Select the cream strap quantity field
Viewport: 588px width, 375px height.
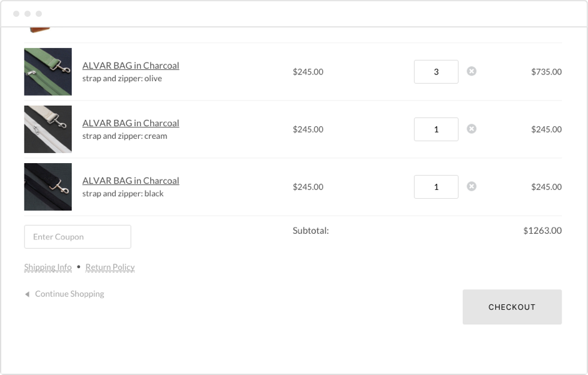[x=435, y=129]
